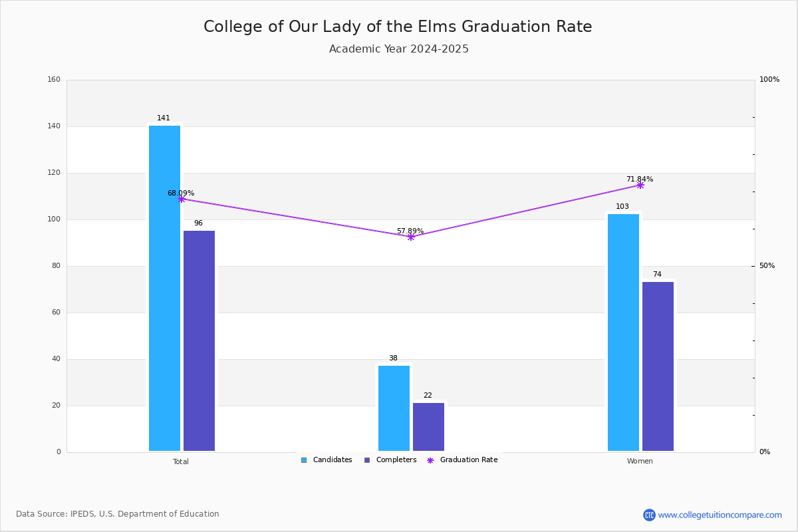
Task: Toggle the Completers series in legend
Action: coord(390,460)
